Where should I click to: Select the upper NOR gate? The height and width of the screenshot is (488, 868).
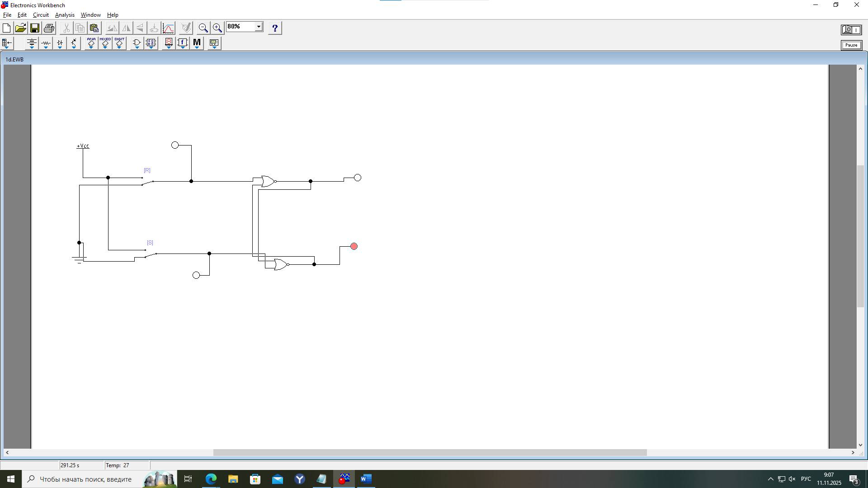[x=269, y=181]
